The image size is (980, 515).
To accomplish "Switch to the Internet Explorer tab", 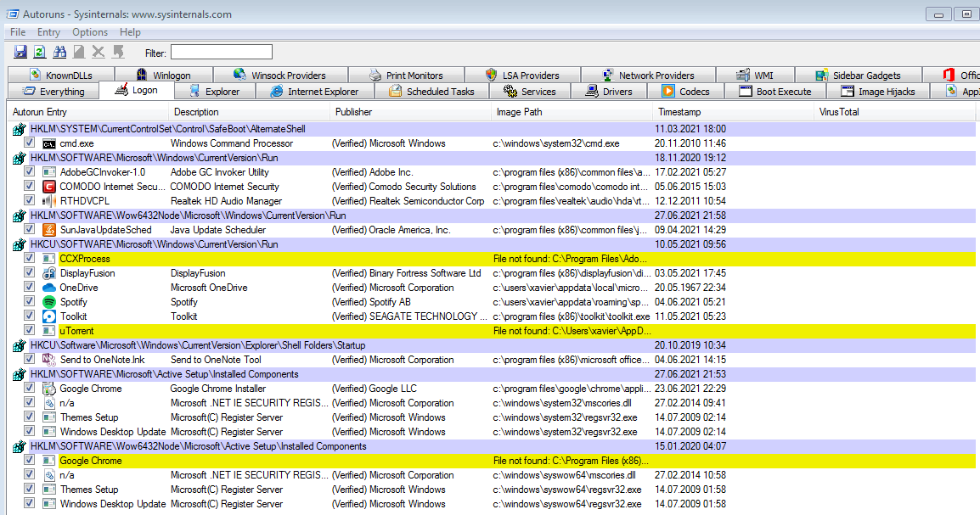I will coord(315,91).
